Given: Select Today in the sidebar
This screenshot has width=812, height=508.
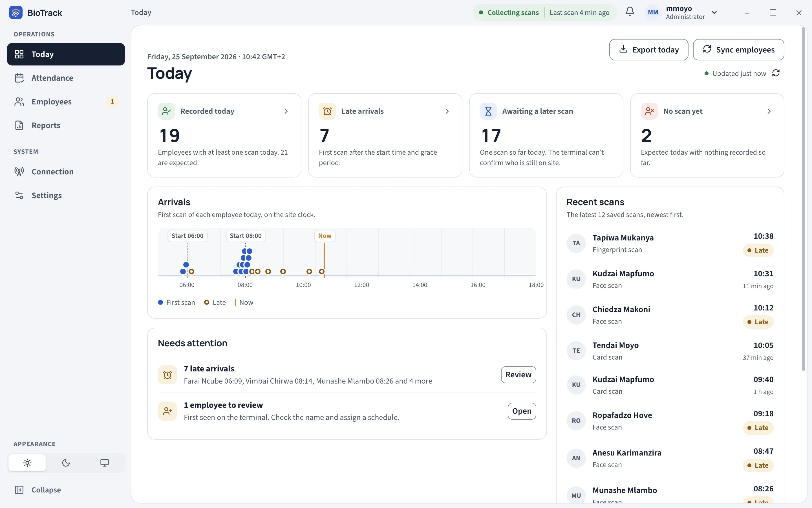Looking at the screenshot, I should click(66, 54).
